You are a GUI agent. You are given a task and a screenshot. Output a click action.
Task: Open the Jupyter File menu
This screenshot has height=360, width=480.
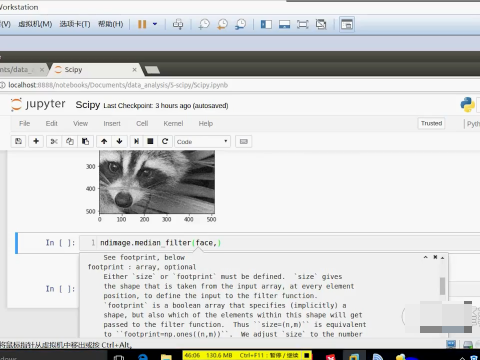point(24,124)
